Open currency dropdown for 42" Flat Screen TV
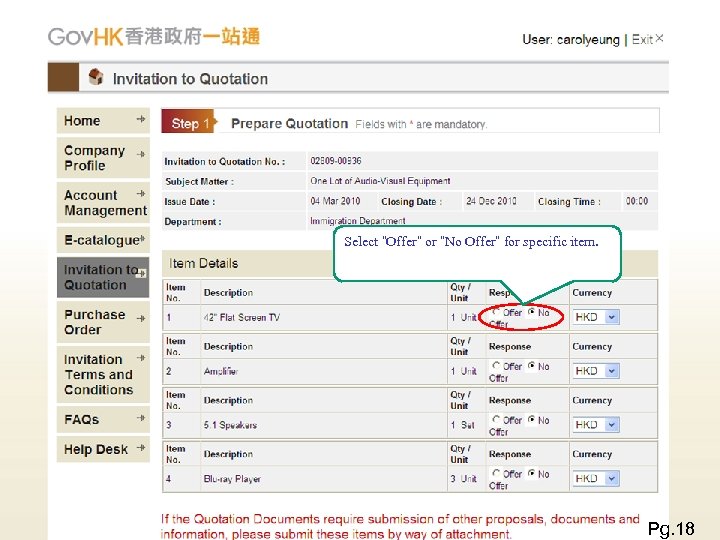The image size is (720, 540). coord(596,317)
